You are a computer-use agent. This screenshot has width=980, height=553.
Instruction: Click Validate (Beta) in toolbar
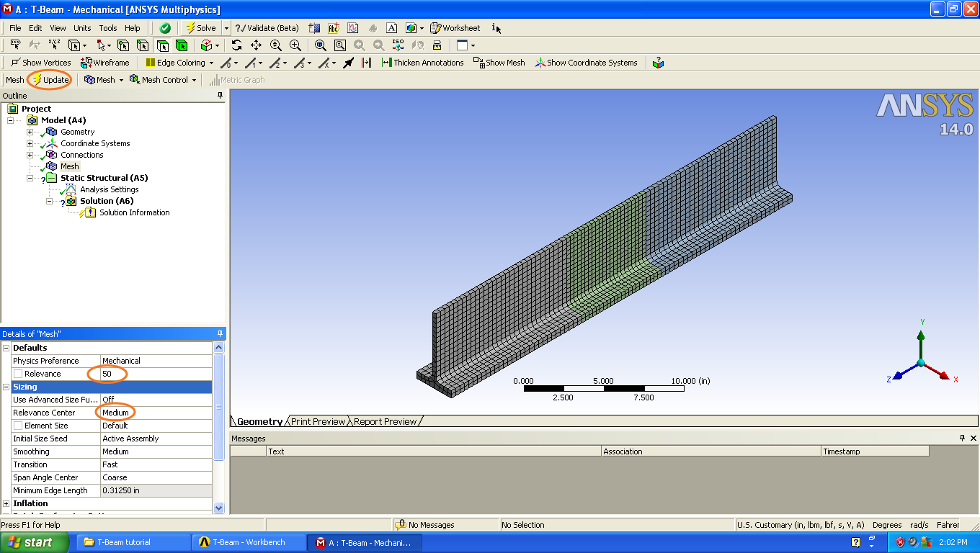point(267,28)
